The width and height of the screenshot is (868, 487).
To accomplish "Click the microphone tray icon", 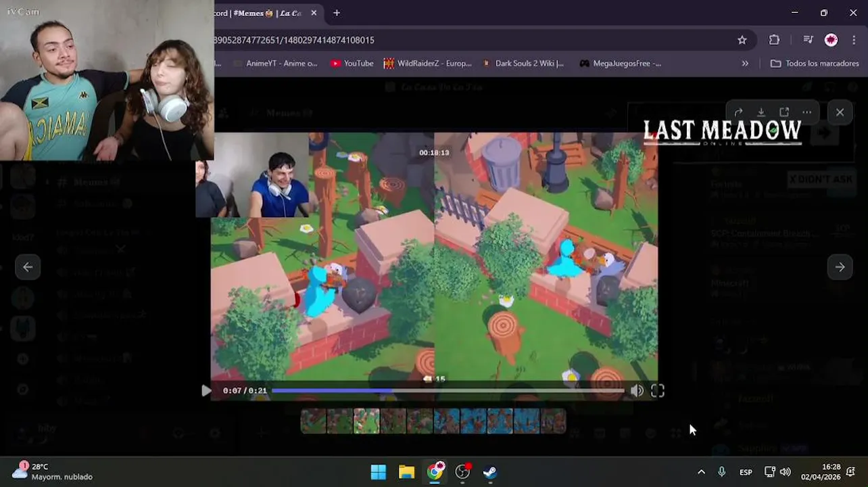I will pos(721,471).
